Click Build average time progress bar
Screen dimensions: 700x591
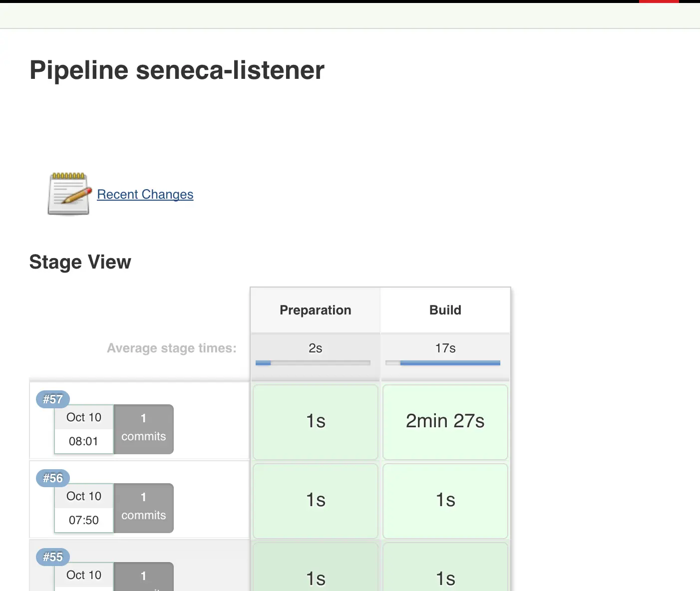click(x=443, y=363)
